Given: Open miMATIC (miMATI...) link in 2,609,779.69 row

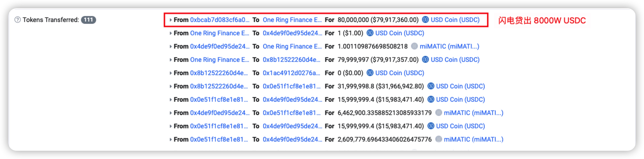Looking at the screenshot, I should [x=474, y=139].
